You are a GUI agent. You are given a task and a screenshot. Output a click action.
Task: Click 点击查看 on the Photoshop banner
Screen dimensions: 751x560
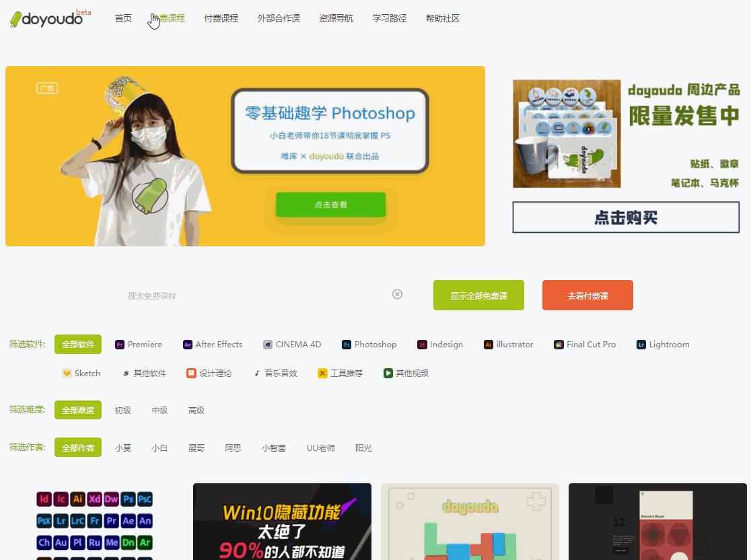click(330, 205)
